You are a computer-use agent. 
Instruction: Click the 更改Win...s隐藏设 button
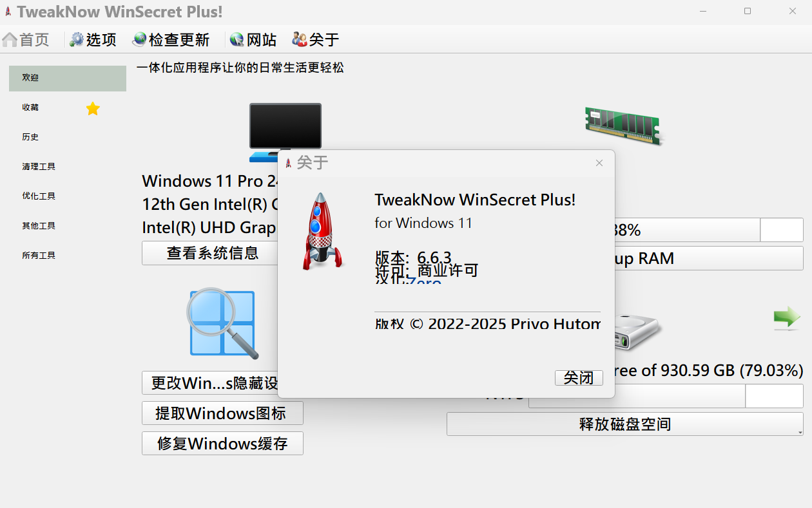pyautogui.click(x=210, y=383)
